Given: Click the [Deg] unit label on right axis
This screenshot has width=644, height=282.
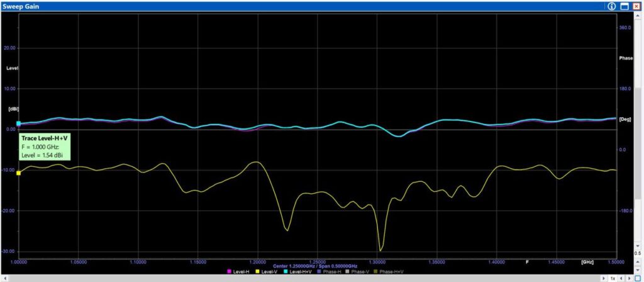Looking at the screenshot, I should tap(625, 119).
